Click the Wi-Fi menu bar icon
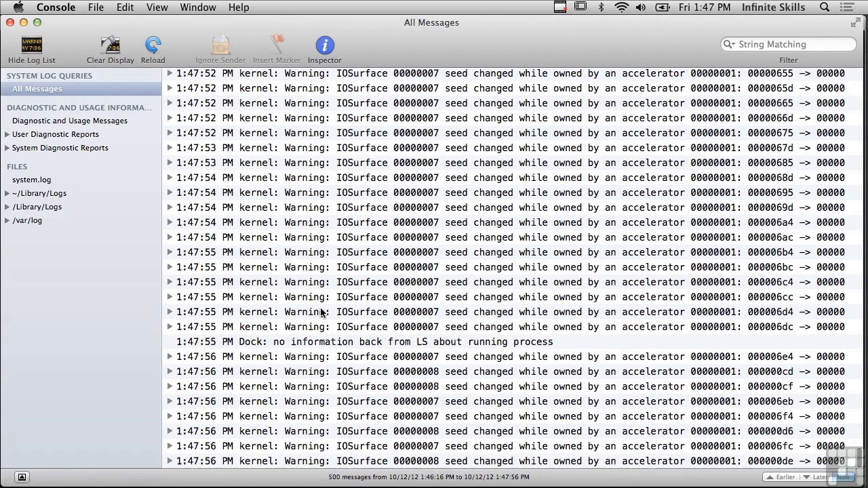This screenshot has height=488, width=868. click(621, 7)
